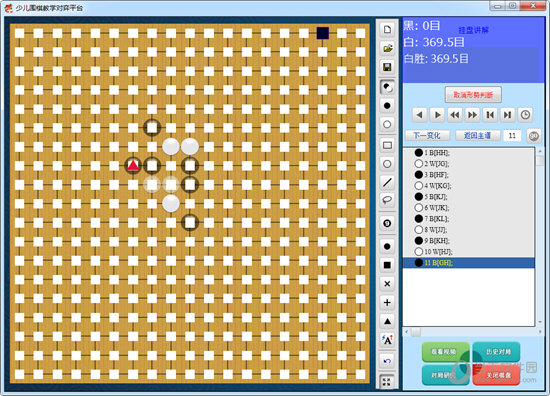Jump to the last move

coord(508,115)
